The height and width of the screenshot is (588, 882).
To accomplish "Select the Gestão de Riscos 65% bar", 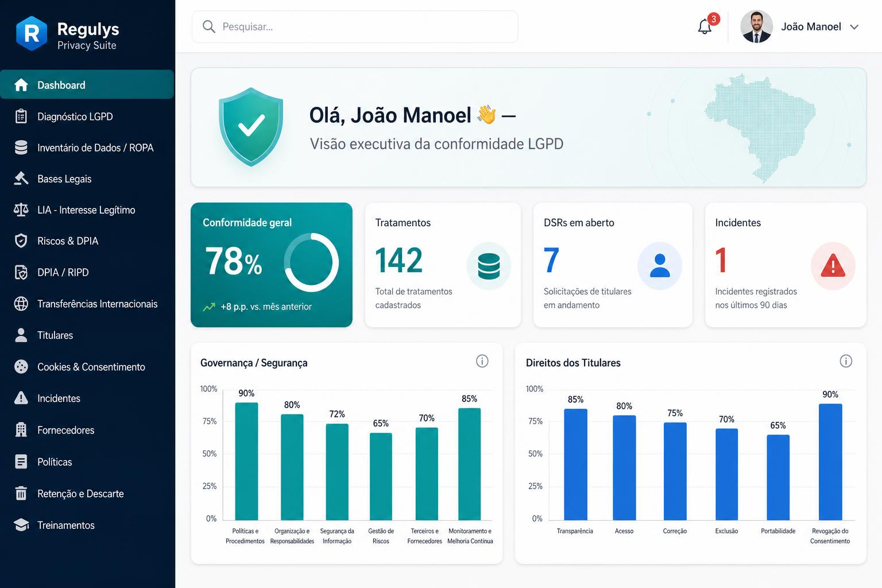I will [381, 477].
